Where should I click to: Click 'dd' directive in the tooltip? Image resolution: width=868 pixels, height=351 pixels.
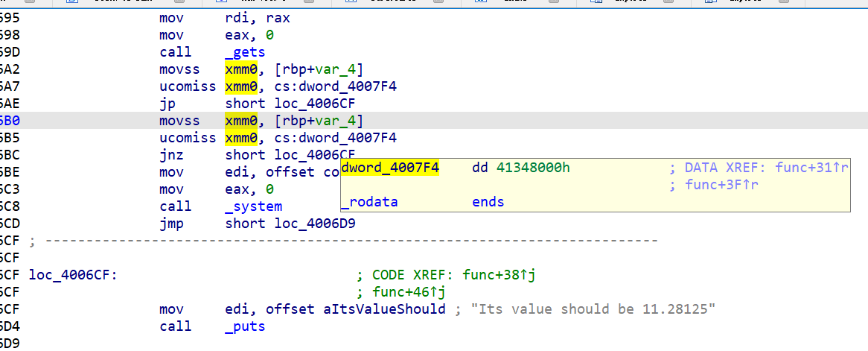tap(480, 168)
